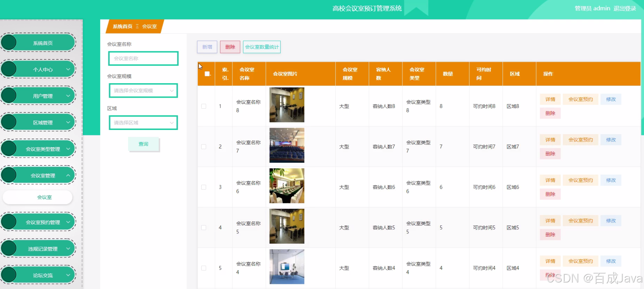Open the 请选择区域 dropdown
644x289 pixels.
pyautogui.click(x=143, y=123)
